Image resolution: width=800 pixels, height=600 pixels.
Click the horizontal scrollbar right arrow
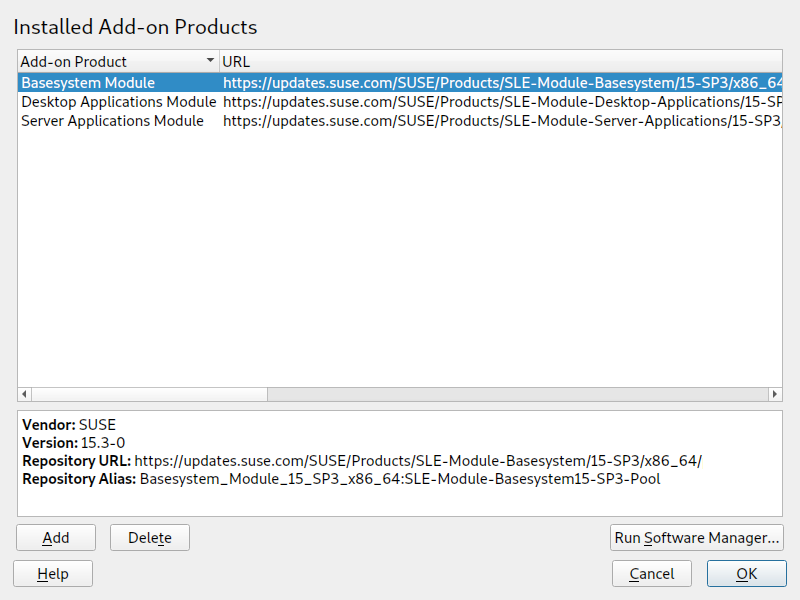coord(774,395)
